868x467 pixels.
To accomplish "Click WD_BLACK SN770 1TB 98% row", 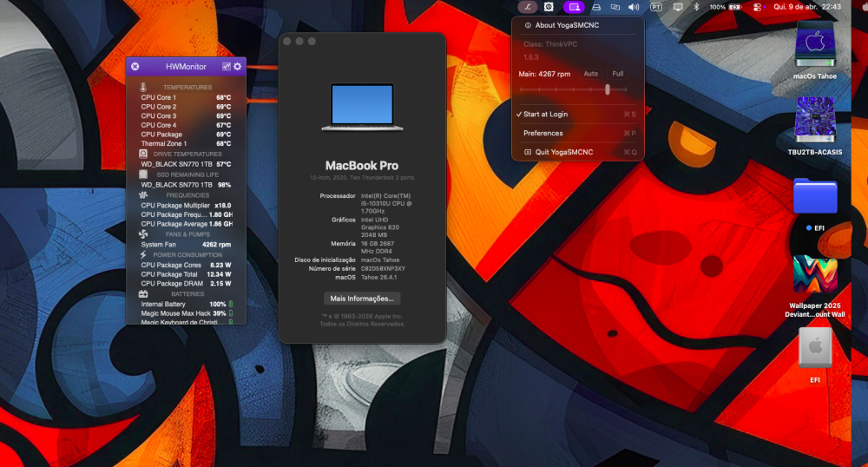I will tap(186, 185).
